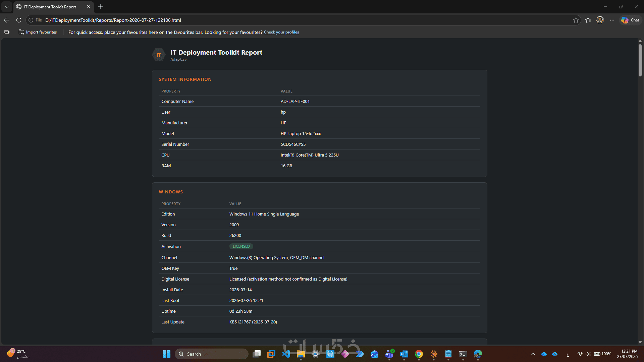Open the tab actions dropdown

tap(7, 7)
